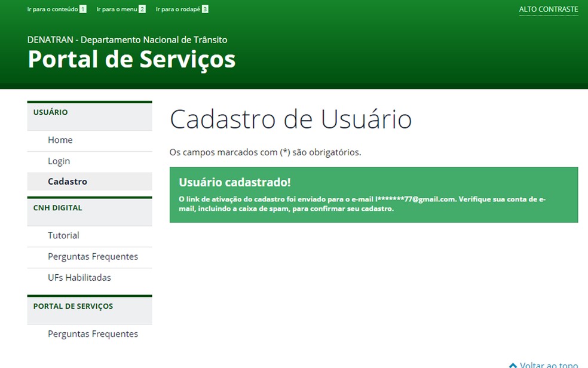
Task: Open Perguntas Frequentes under PORTAL DE SERVIÇOS
Action: click(93, 333)
